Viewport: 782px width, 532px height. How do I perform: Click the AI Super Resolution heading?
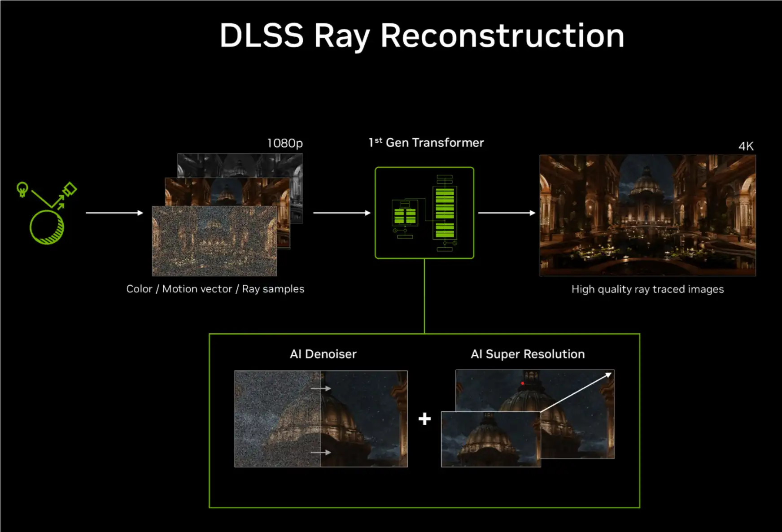528,354
